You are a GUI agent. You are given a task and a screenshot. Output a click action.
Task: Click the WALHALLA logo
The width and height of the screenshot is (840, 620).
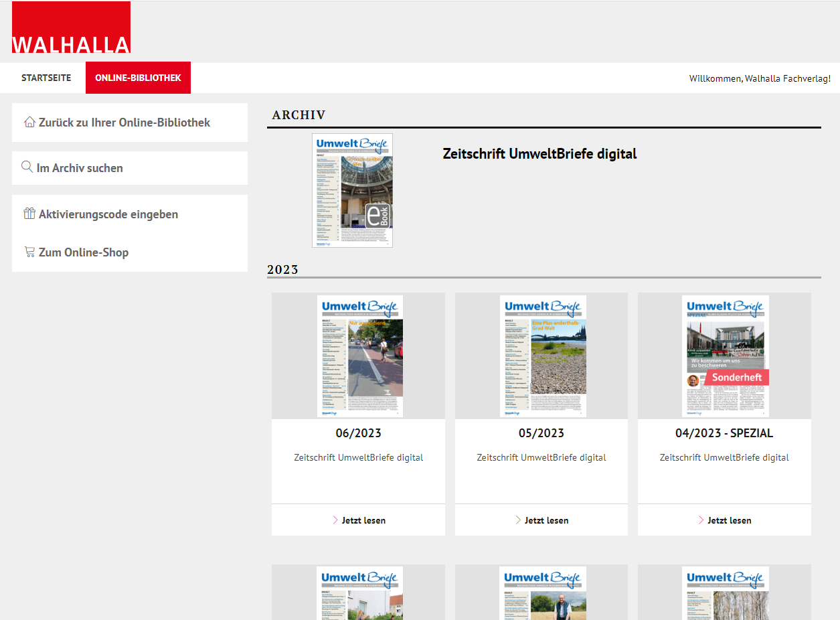71,27
